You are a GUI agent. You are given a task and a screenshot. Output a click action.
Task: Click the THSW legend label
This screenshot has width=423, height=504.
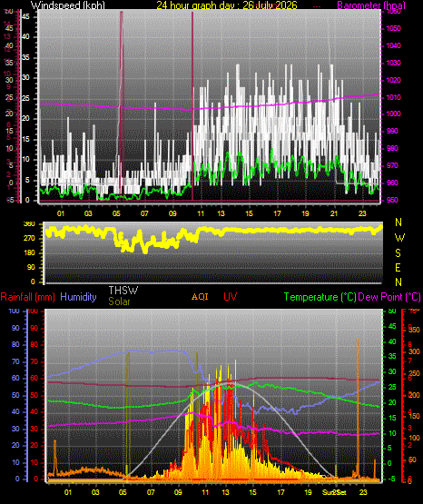(123, 291)
